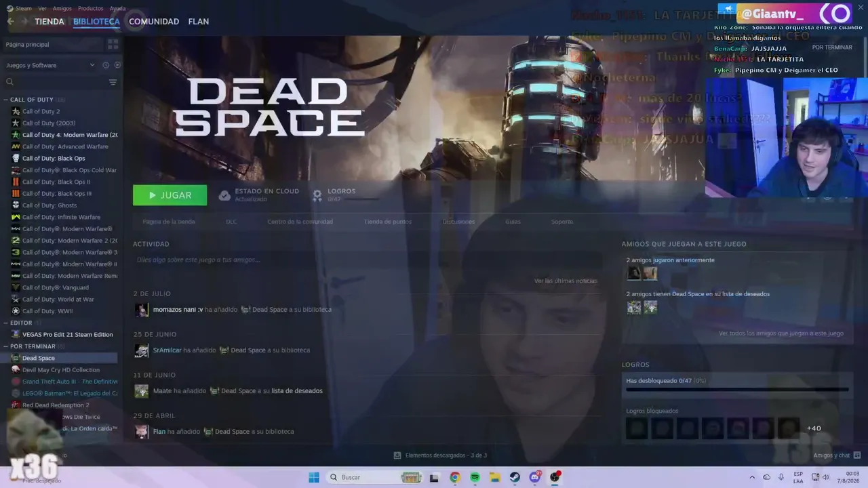Open Maate's avatar in activity feed
868x488 pixels.
point(141,391)
